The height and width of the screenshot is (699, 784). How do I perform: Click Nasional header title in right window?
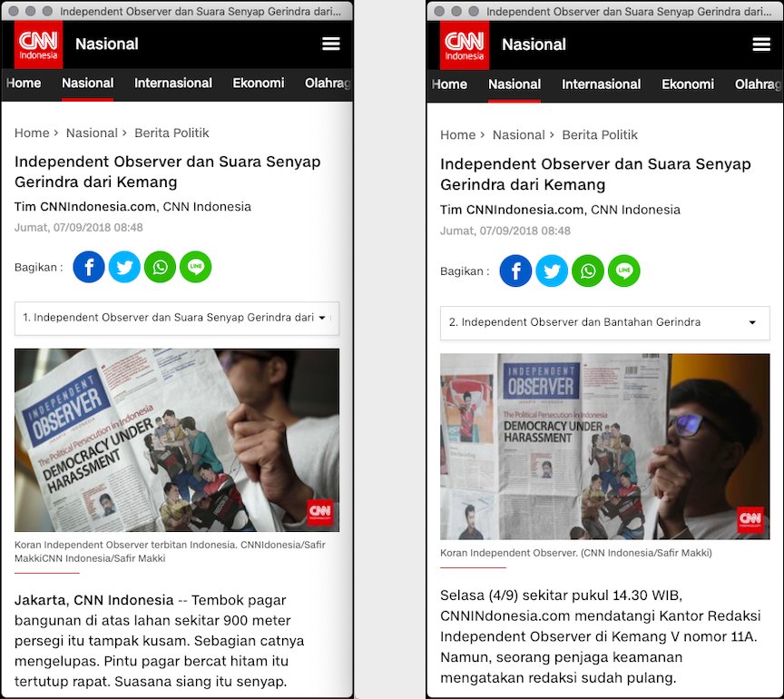(x=534, y=44)
